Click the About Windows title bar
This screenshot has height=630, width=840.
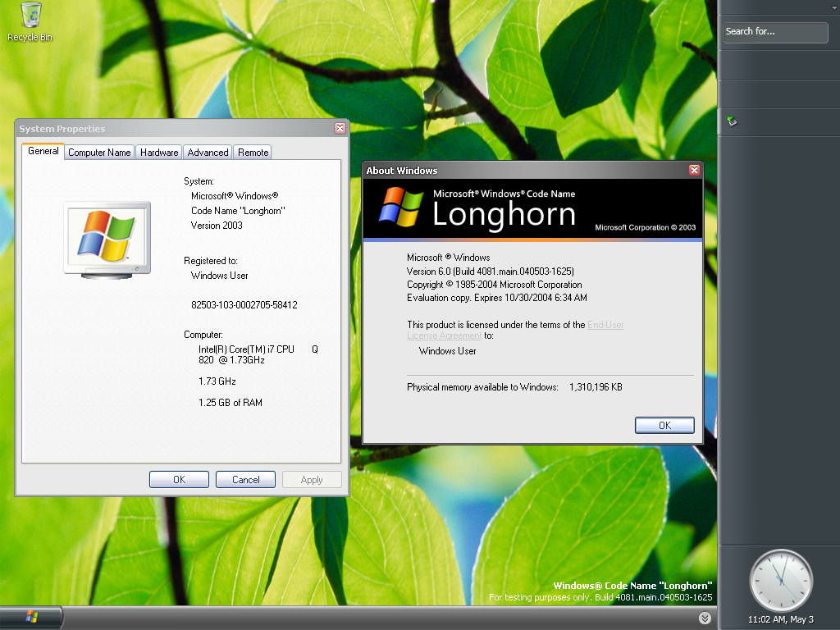click(x=525, y=171)
